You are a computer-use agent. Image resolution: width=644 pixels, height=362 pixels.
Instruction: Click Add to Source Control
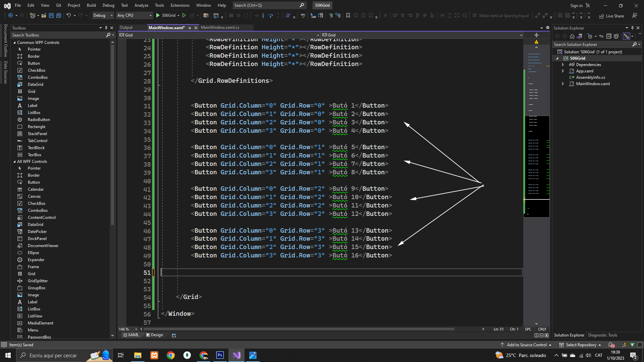coord(526,345)
